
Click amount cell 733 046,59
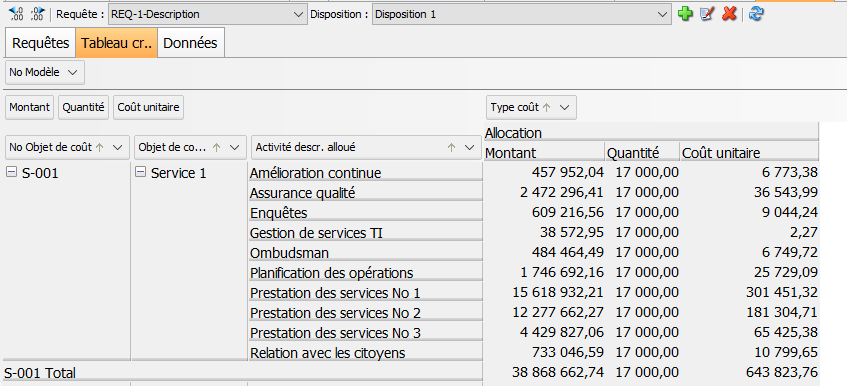[544, 352]
